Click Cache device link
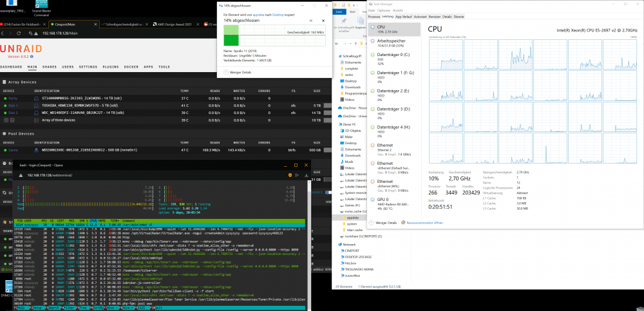This screenshot has height=311, width=644. tap(13, 150)
